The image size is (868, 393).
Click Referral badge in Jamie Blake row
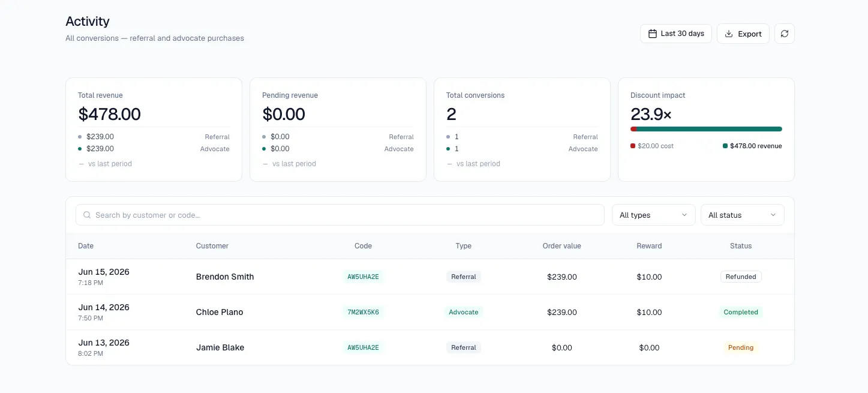pos(464,347)
